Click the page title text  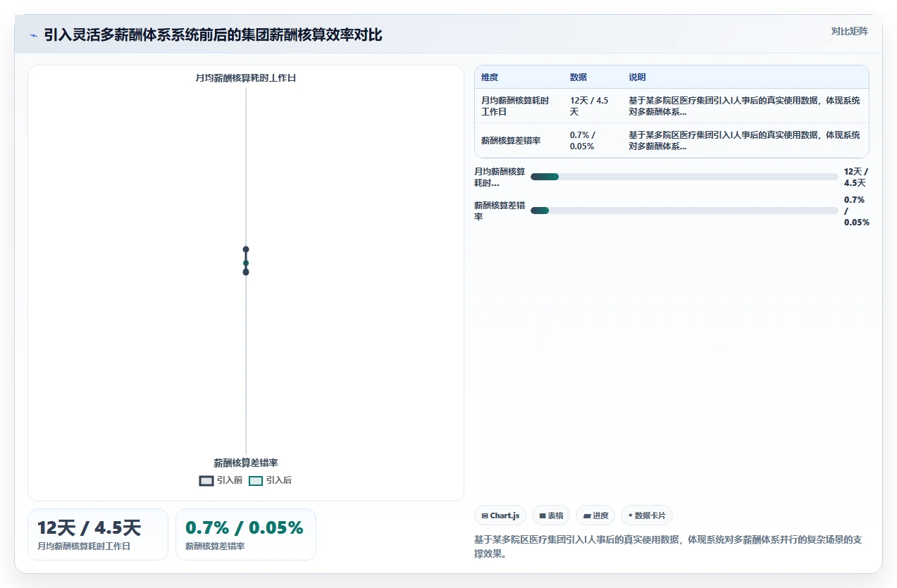point(214,35)
